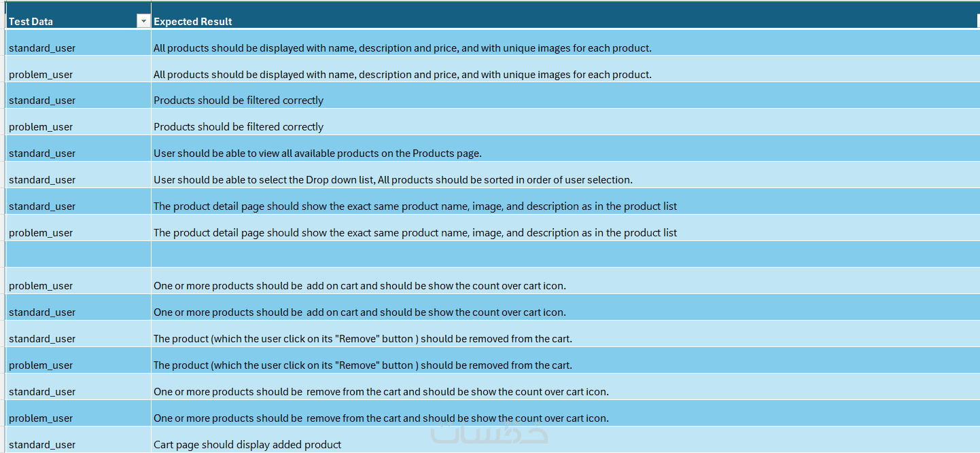Click the problem_user row's 'add on cart' result cell
980x453 pixels.
tap(360, 286)
